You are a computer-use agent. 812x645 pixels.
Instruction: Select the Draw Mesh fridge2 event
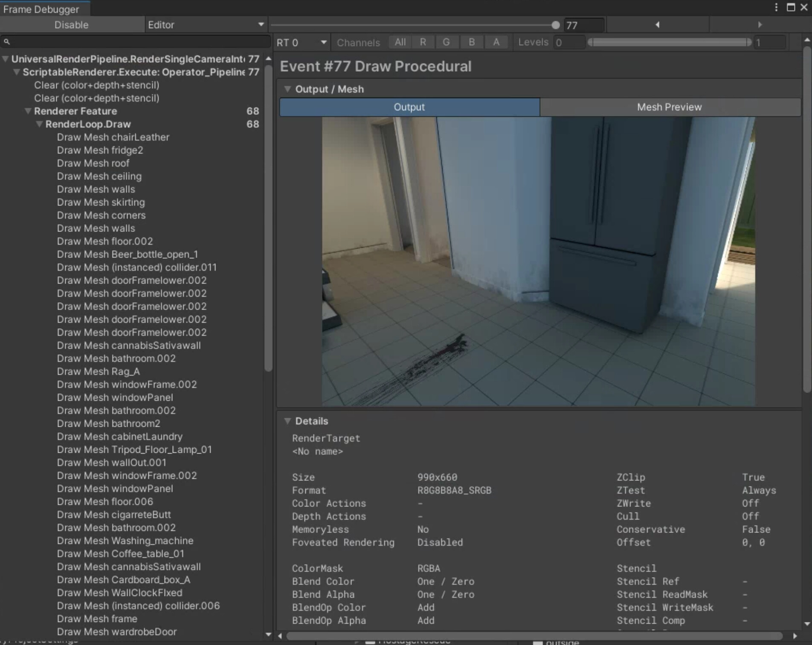tap(100, 150)
